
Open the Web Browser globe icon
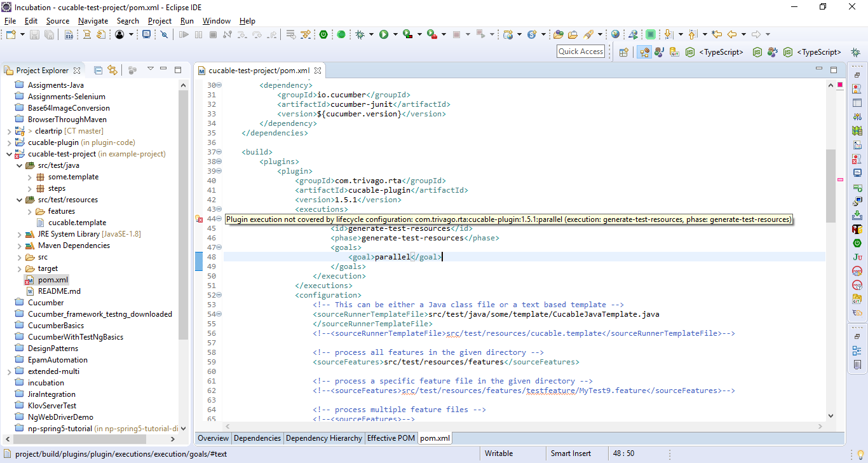coord(615,34)
